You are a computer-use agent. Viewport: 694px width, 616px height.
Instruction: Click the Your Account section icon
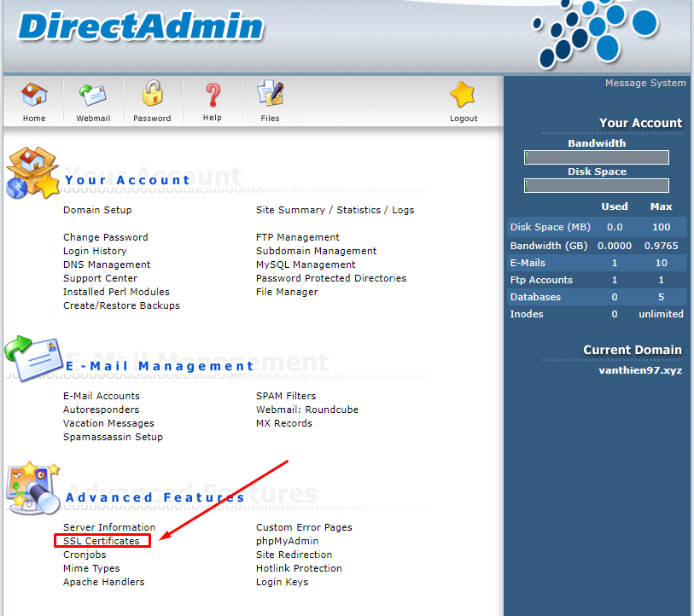32,172
